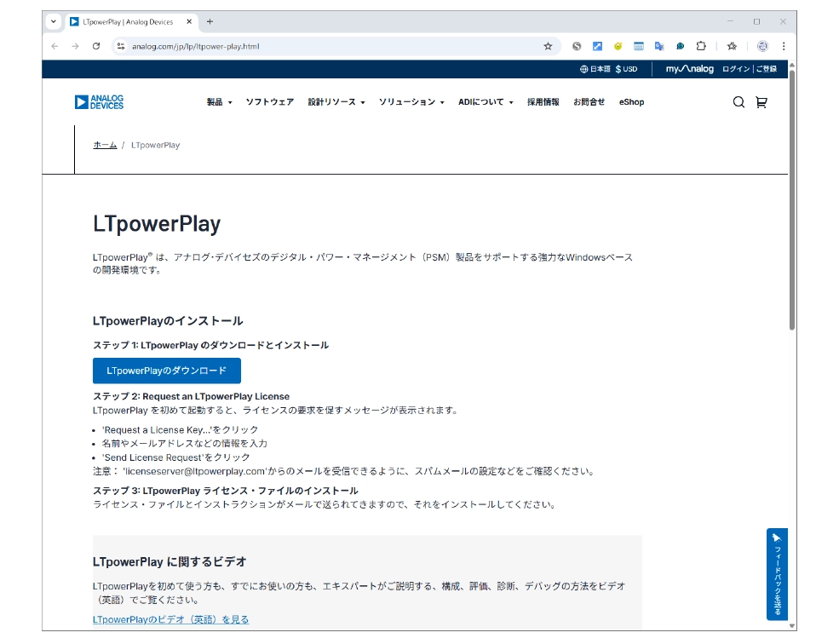
Task: Bookmark this page with the star icon
Action: pos(548,47)
